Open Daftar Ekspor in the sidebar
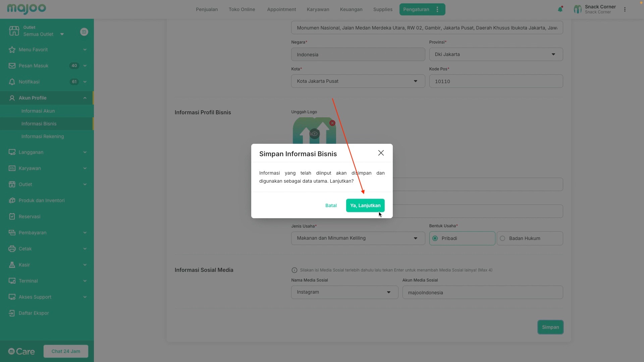This screenshot has height=362, width=644. [x=34, y=313]
